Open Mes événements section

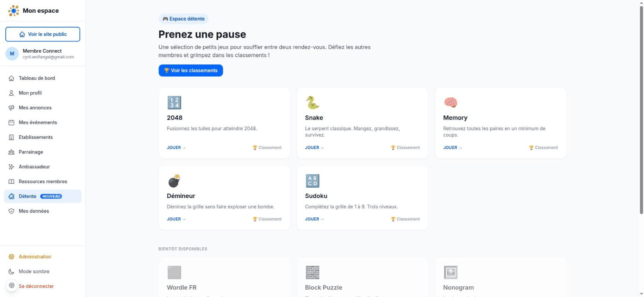coord(43,122)
